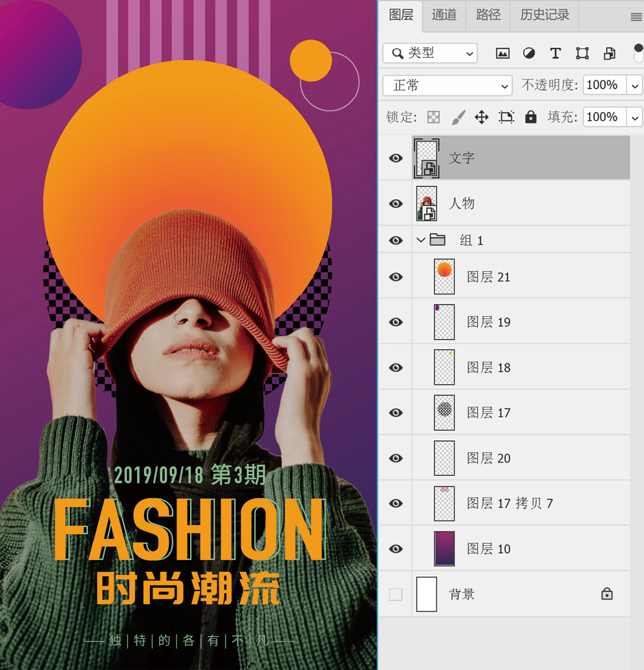Click the 图层 21 orange circle thumbnail
Image resolution: width=644 pixels, height=670 pixels.
click(444, 277)
